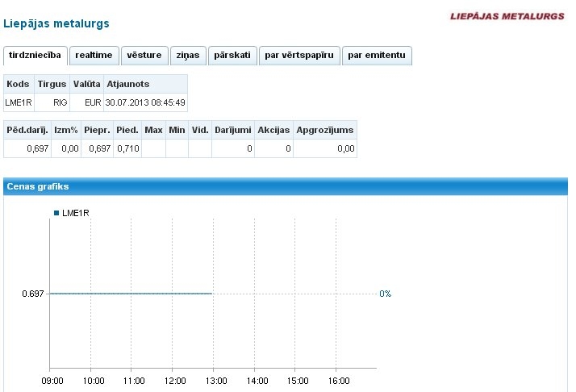The height and width of the screenshot is (392, 576).
Task: Click the 14:00 time axis label
Action: coord(257,381)
